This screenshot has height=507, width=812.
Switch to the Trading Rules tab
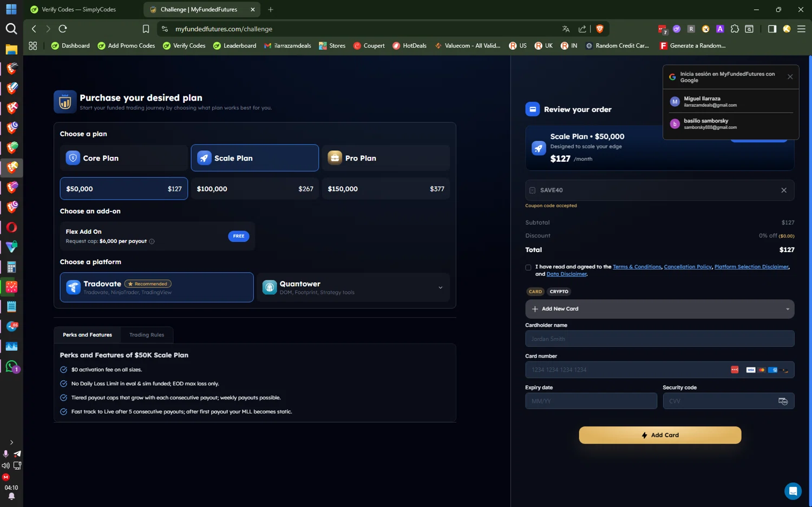pyautogui.click(x=147, y=335)
